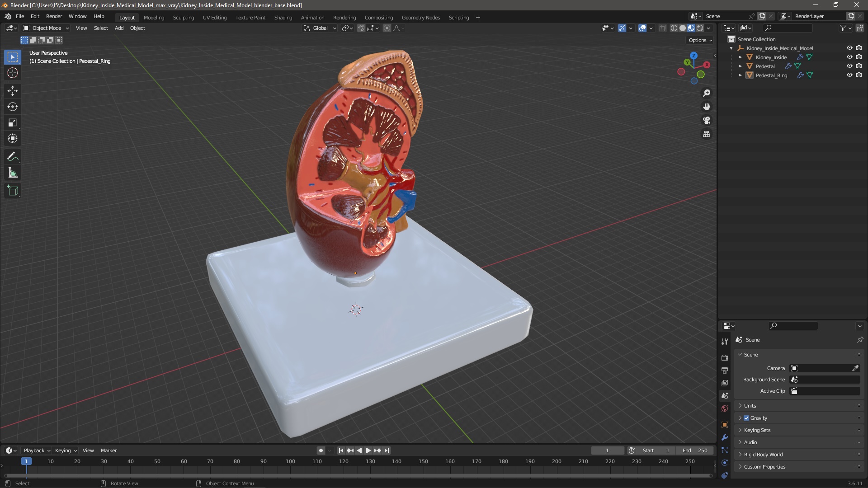Toggle the camera view icon
Viewport: 868px width, 488px height.
(707, 120)
